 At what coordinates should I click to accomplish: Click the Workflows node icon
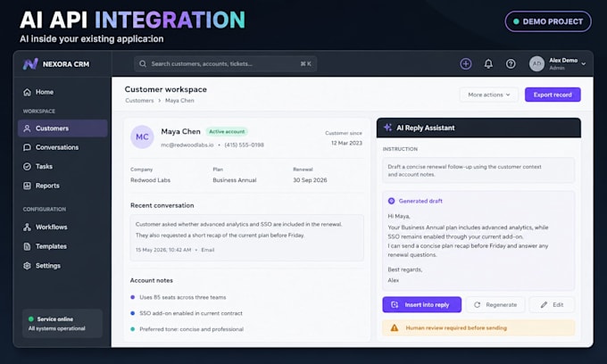click(x=27, y=227)
